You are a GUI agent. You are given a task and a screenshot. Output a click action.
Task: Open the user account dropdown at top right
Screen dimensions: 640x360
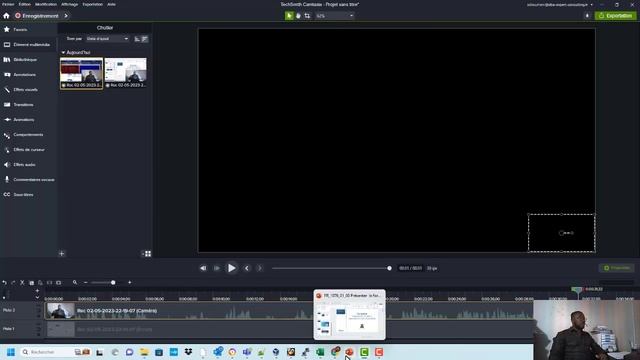coord(560,4)
